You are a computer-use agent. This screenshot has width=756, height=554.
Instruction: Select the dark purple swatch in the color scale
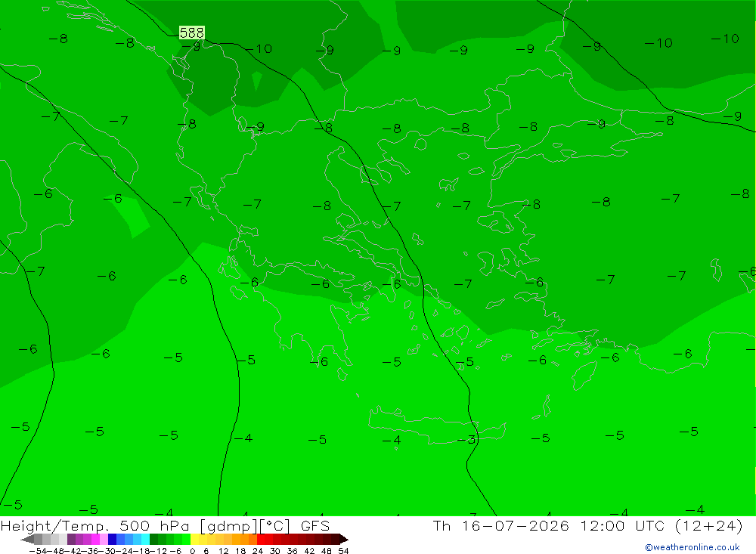(71, 539)
